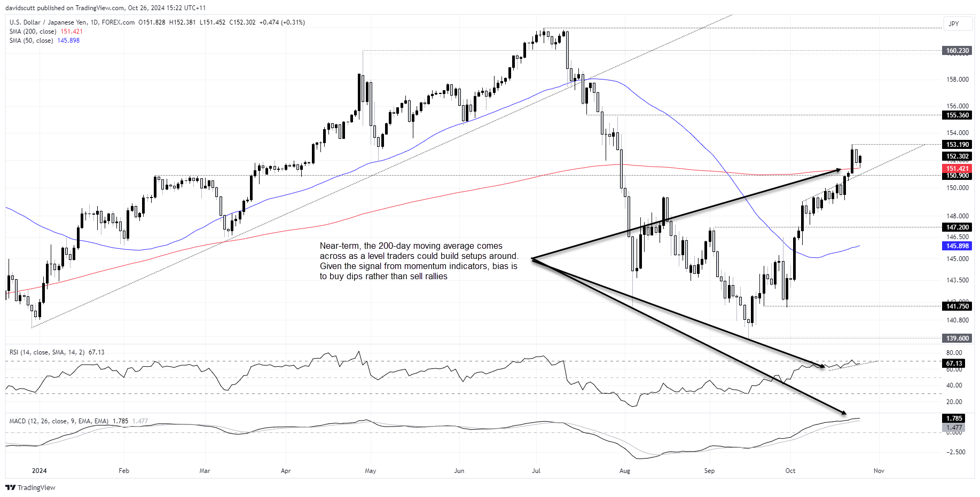Image resolution: width=980 pixels, height=497 pixels.
Task: Click the 153.190 price label
Action: tap(957, 145)
